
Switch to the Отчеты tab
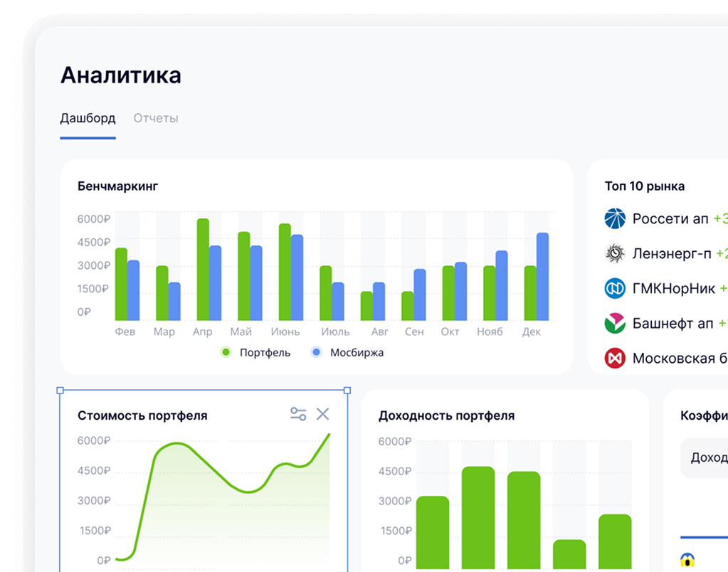click(156, 118)
